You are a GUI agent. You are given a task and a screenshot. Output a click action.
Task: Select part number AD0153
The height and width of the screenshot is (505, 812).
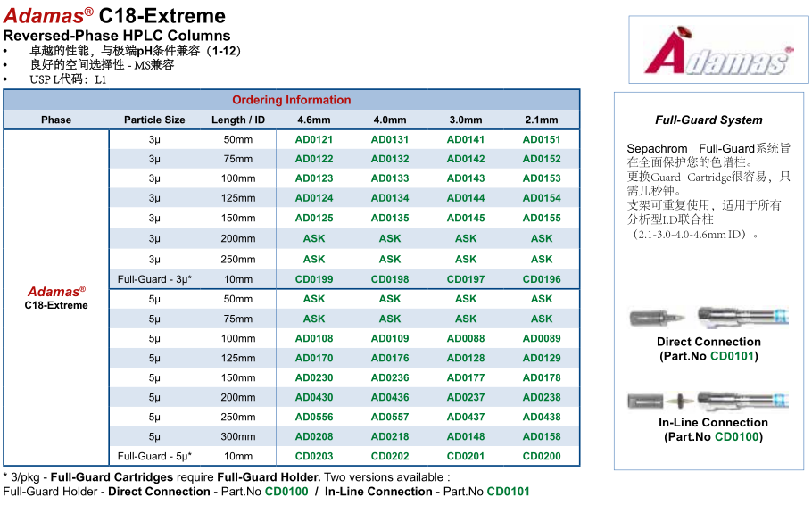[x=542, y=178]
